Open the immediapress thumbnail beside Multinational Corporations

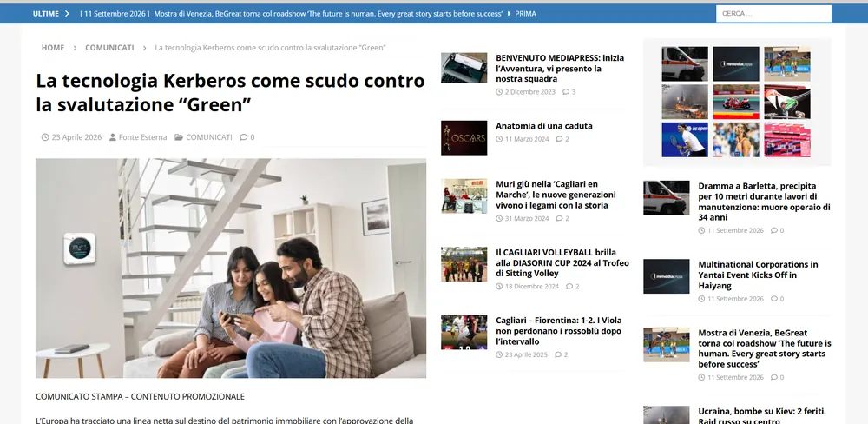pyautogui.click(x=667, y=276)
